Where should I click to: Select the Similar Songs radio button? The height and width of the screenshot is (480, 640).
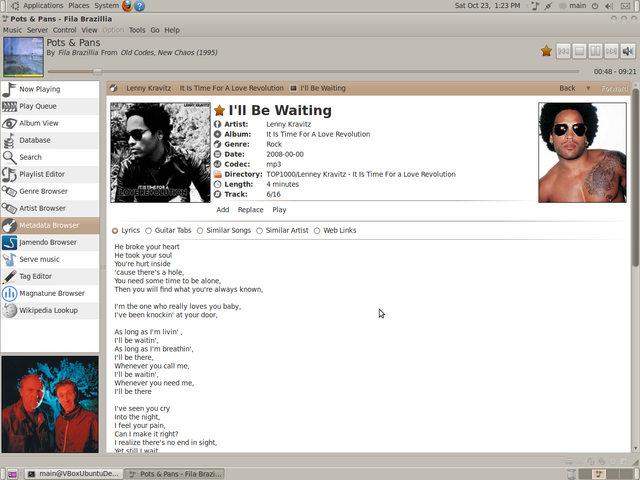200,231
